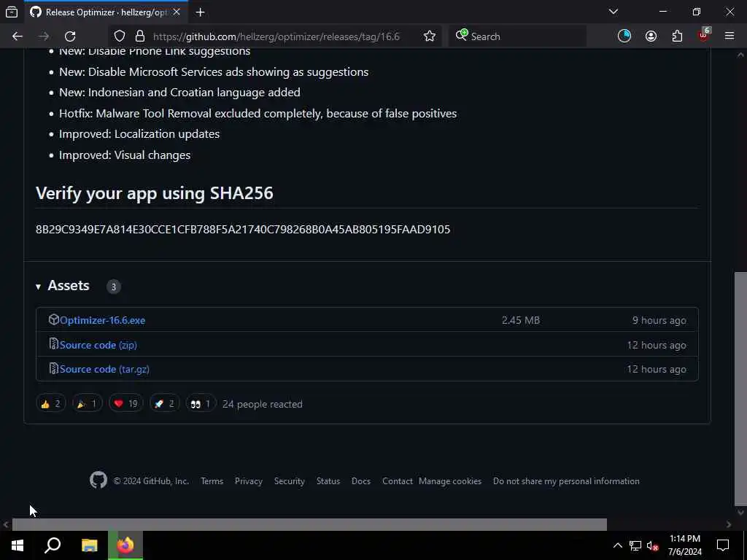The image size is (747, 560).
Task: Open GitHub logo in footer
Action: click(x=98, y=480)
